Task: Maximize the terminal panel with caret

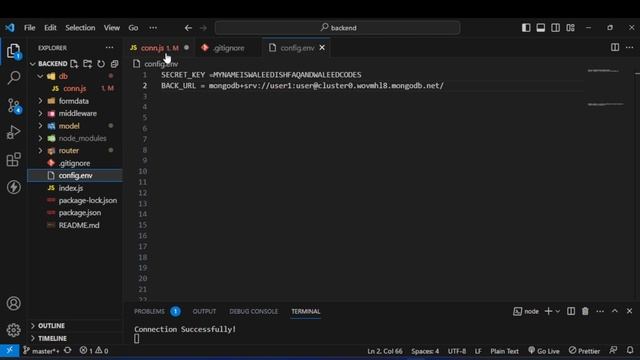Action: point(615,311)
